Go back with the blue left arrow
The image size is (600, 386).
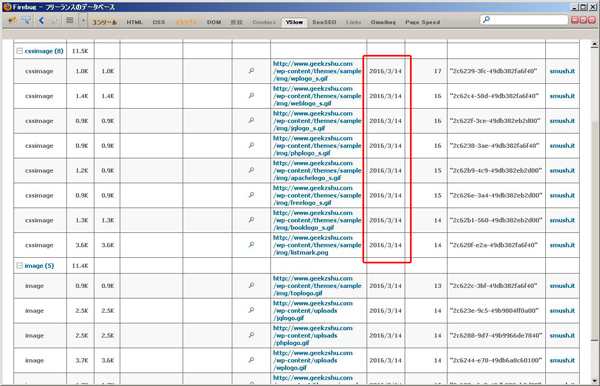[x=41, y=20]
